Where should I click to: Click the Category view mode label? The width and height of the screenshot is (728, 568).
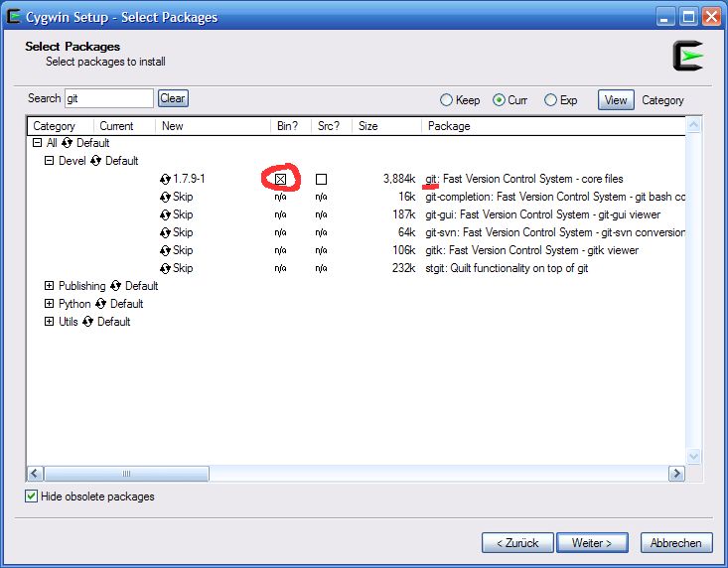(662, 100)
